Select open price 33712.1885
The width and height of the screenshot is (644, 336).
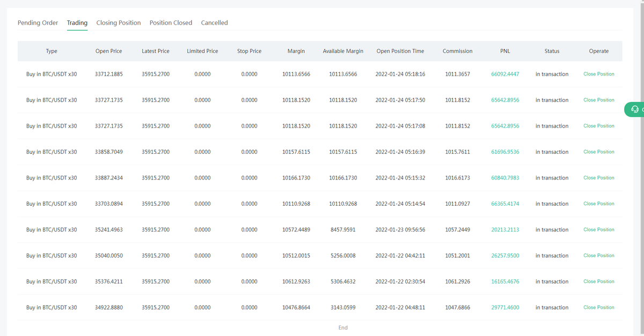click(109, 74)
